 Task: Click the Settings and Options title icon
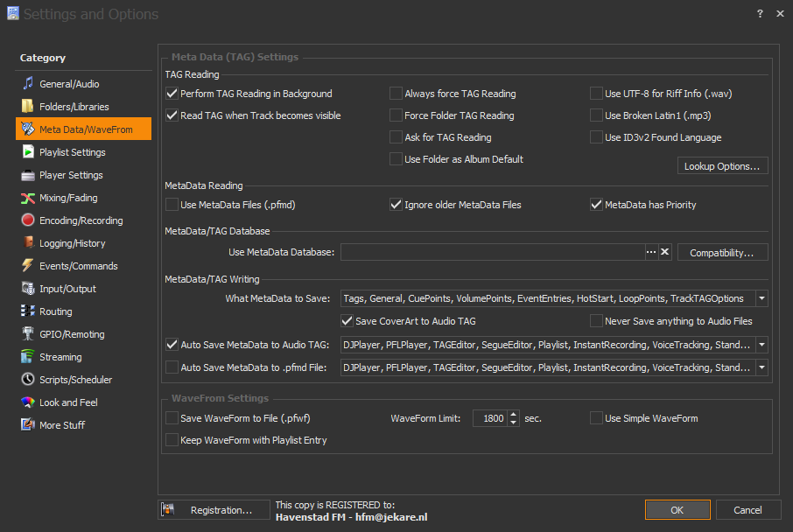coord(13,14)
